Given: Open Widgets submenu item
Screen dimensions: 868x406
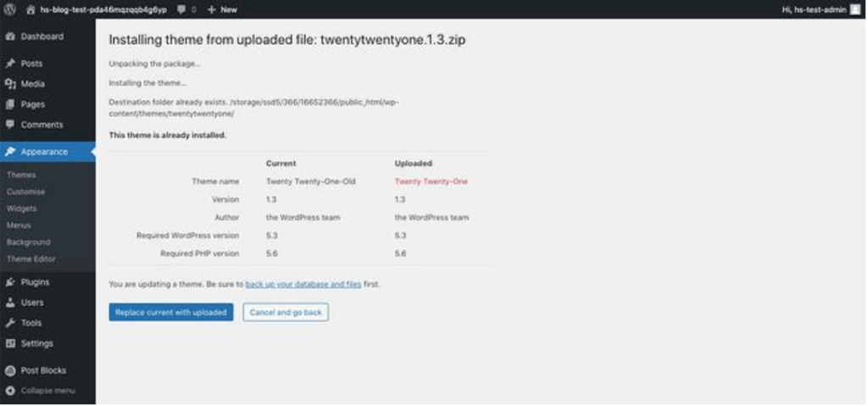Looking at the screenshot, I should (x=22, y=209).
